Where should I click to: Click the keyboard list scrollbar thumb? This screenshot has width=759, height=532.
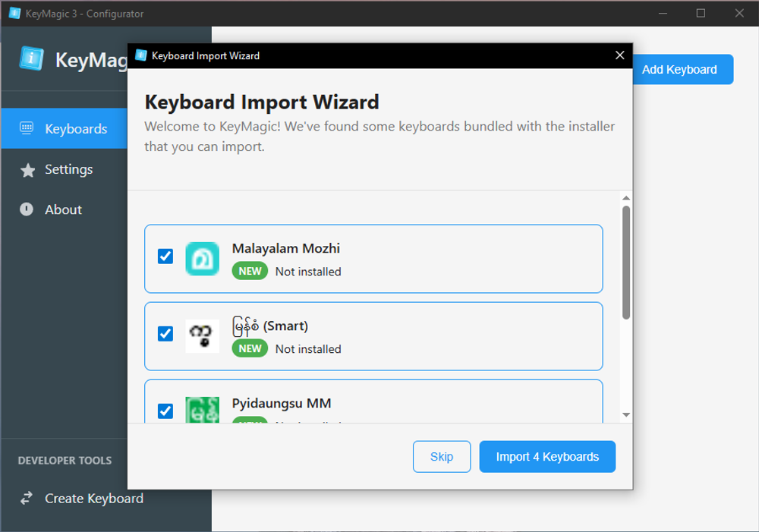click(x=626, y=263)
